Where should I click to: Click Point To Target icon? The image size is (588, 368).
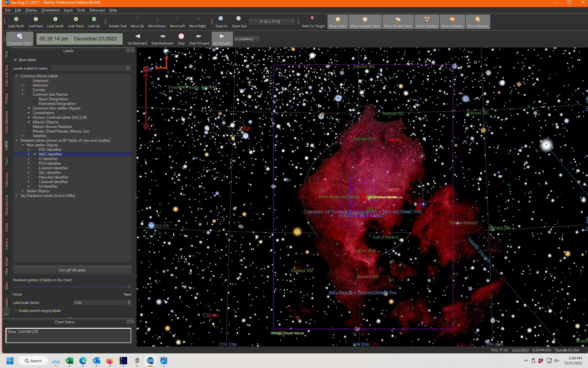tap(313, 19)
